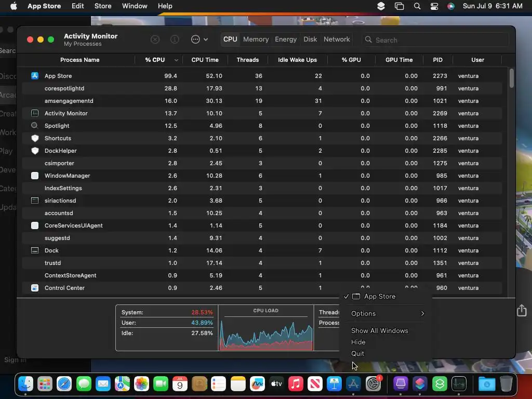The width and height of the screenshot is (532, 399).
Task: Choose Hide from Dock context menu
Action: [x=358, y=342]
